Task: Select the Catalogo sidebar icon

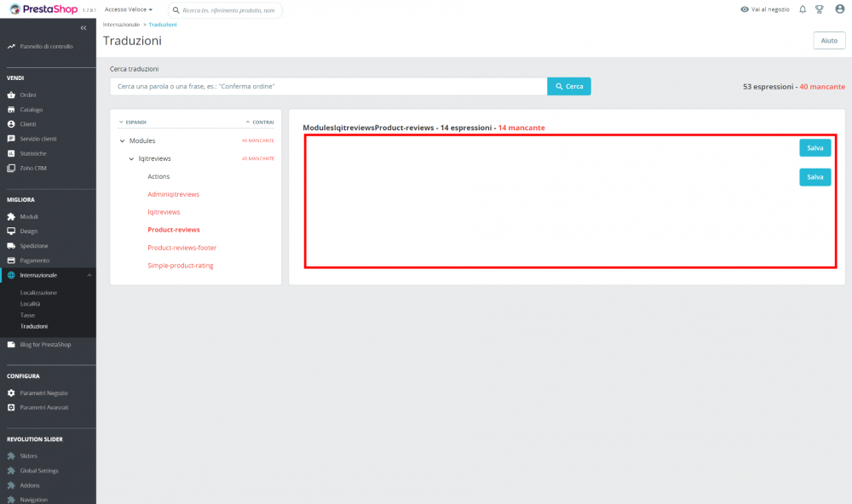Action: pyautogui.click(x=11, y=109)
